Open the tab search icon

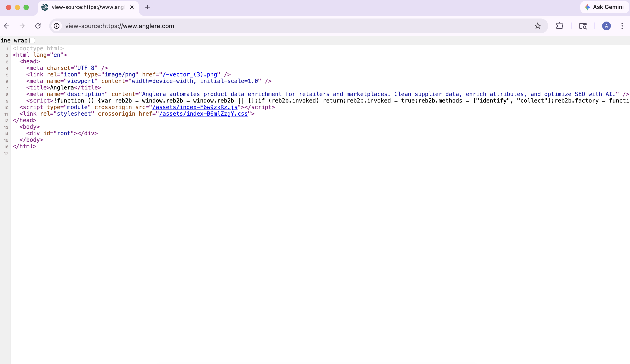pyautogui.click(x=583, y=26)
